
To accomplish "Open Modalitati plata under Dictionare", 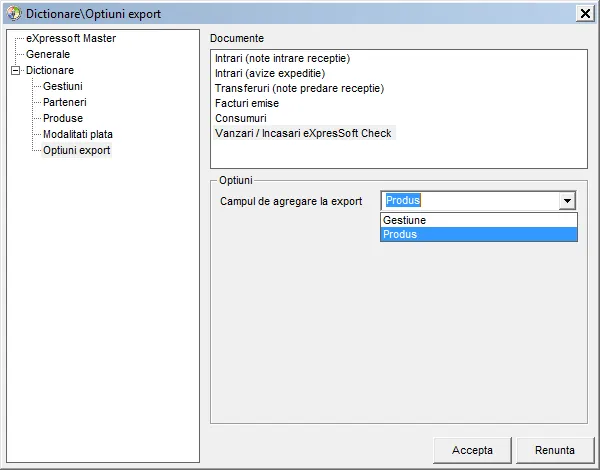I will 78,134.
